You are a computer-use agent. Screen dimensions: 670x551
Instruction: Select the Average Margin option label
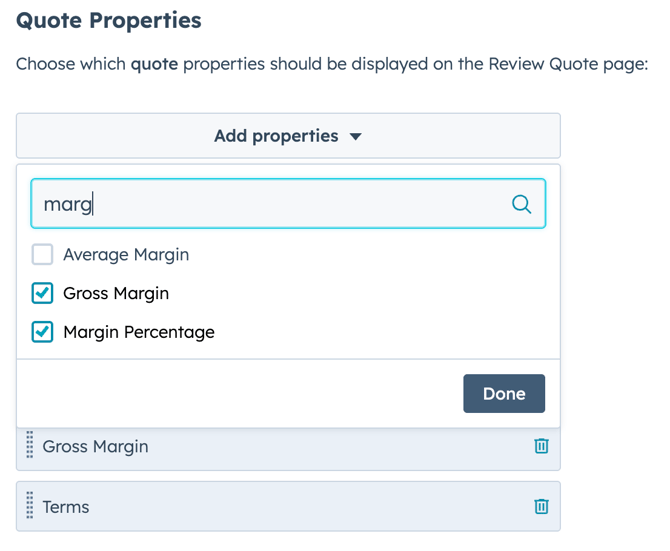click(x=126, y=255)
